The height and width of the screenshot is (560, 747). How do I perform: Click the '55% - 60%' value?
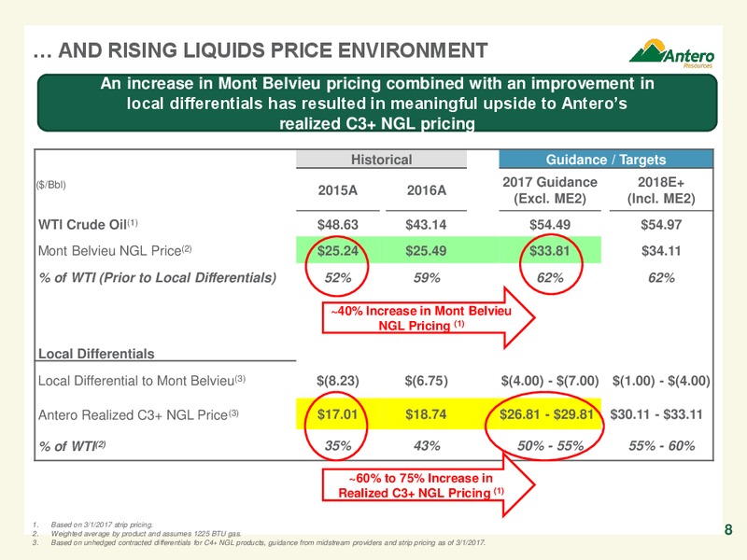pos(662,446)
